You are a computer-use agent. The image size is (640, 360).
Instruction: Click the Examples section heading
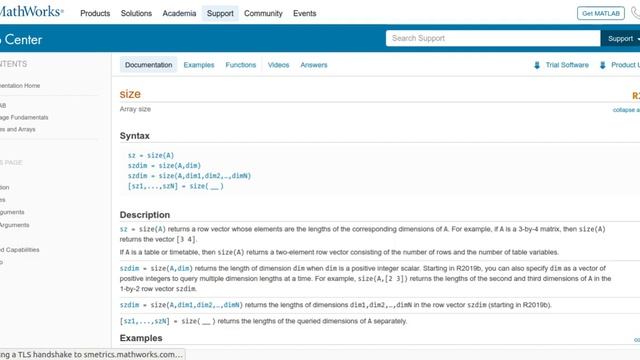[x=141, y=338]
